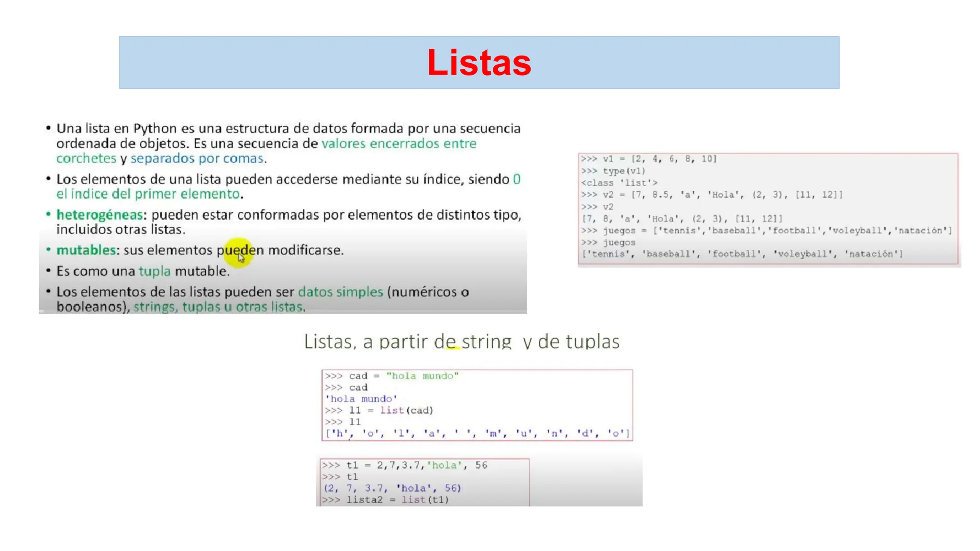Click the character list output ['h', 'o', 'l'...]
980x551 pixels.
pyautogui.click(x=477, y=433)
